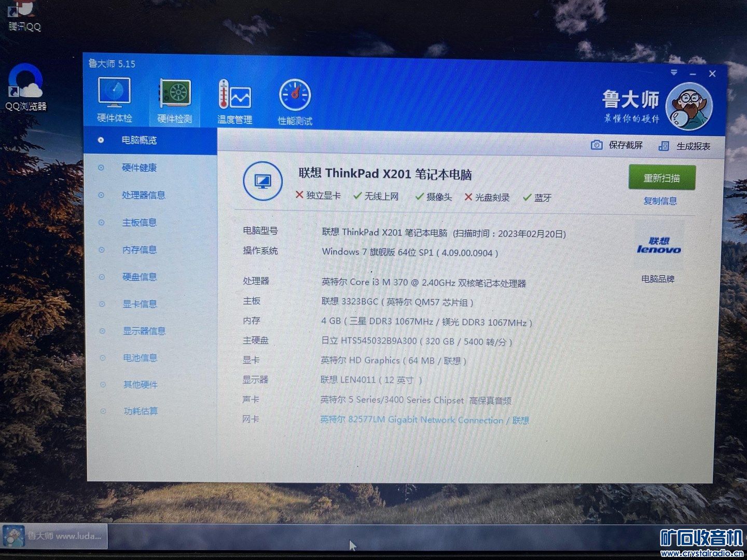Open 温度管理 temperature management
Image resolution: width=747 pixels, height=560 pixels.
[235, 102]
